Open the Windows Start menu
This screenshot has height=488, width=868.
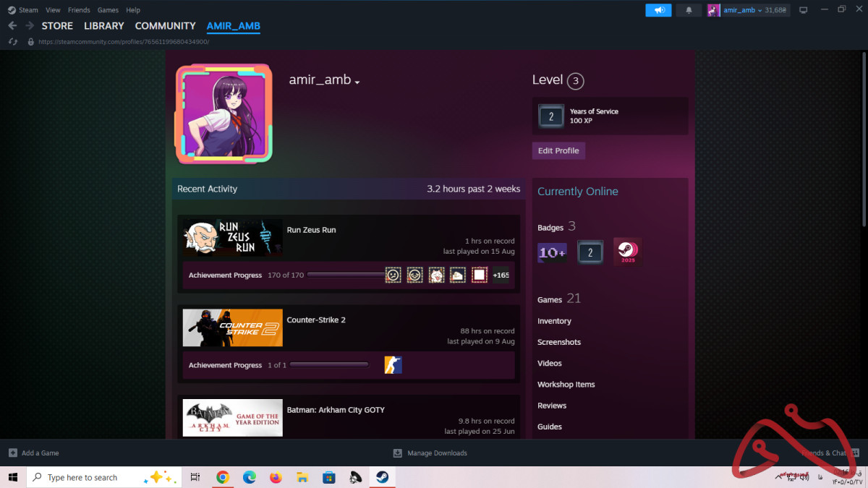point(12,477)
